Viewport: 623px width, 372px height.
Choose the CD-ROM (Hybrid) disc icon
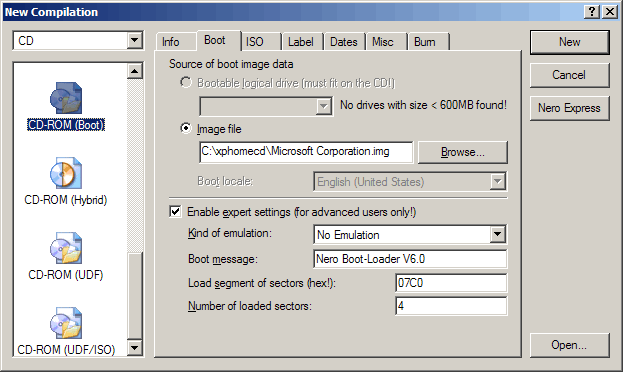click(x=66, y=173)
